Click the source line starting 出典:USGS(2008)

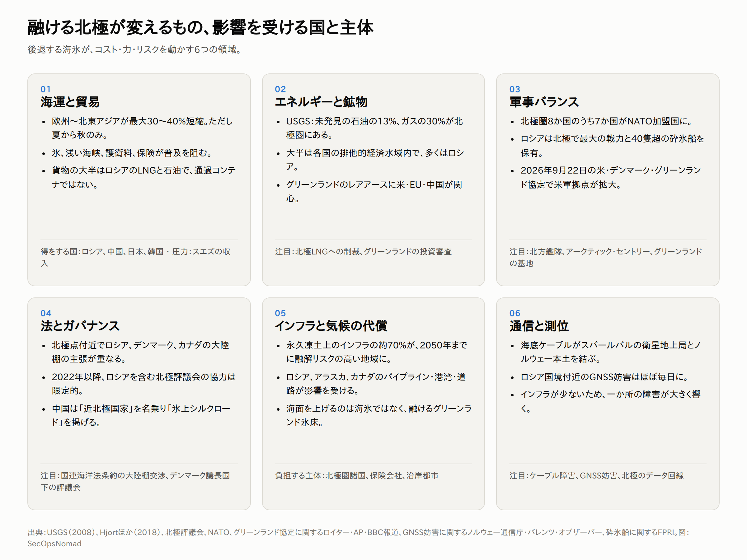(x=358, y=538)
